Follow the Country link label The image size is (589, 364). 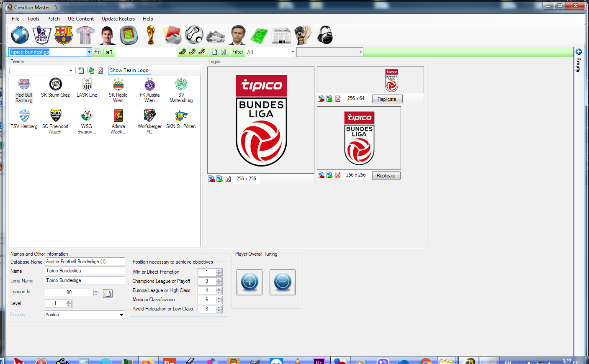coord(18,315)
